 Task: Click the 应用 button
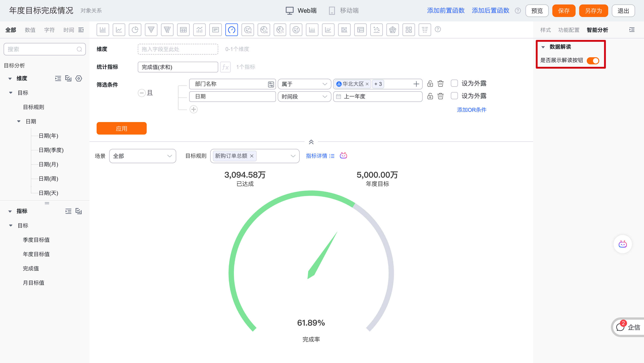[121, 128]
